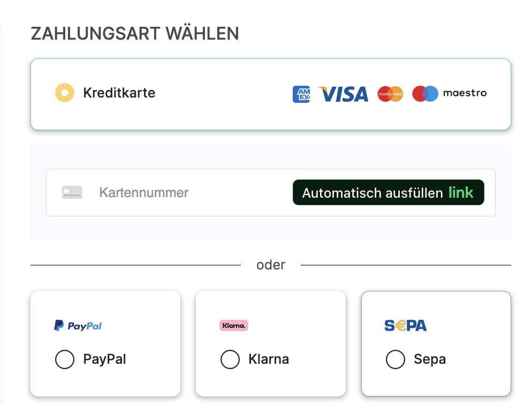
Task: Click the SEPA logo icon
Action: point(405,325)
